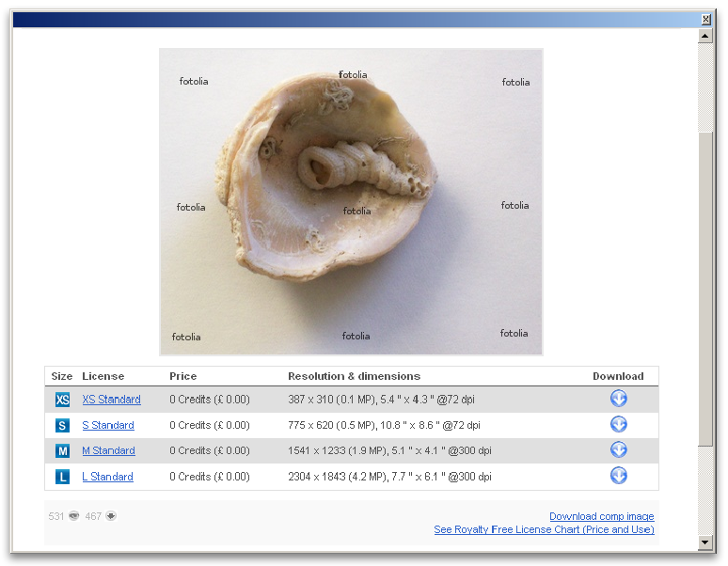728x566 pixels.
Task: Click the Resolution & dimensions header
Action: [x=355, y=376]
